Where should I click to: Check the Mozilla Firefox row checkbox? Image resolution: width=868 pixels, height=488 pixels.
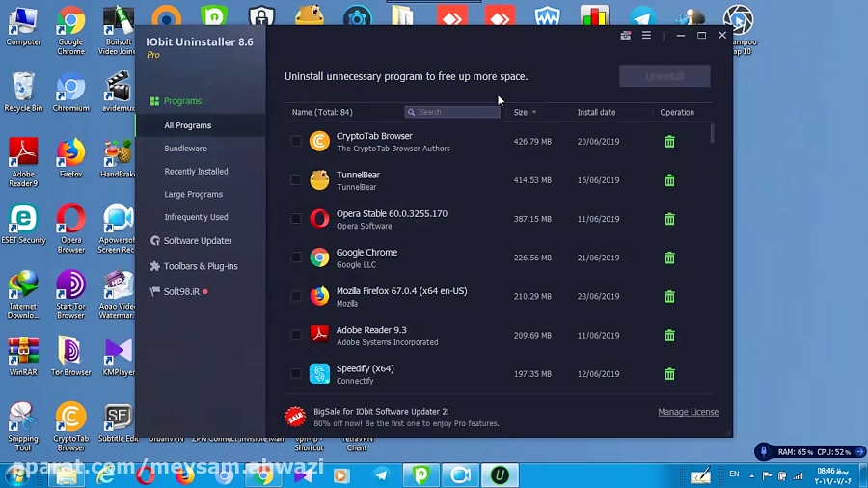(x=296, y=296)
